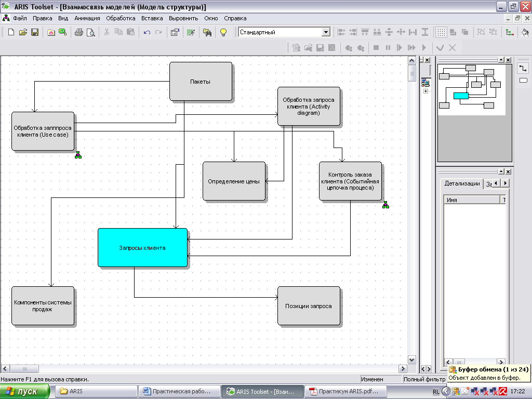The width and height of the screenshot is (532, 399).
Task: Click the checkmark confirm icon
Action: [x=440, y=47]
